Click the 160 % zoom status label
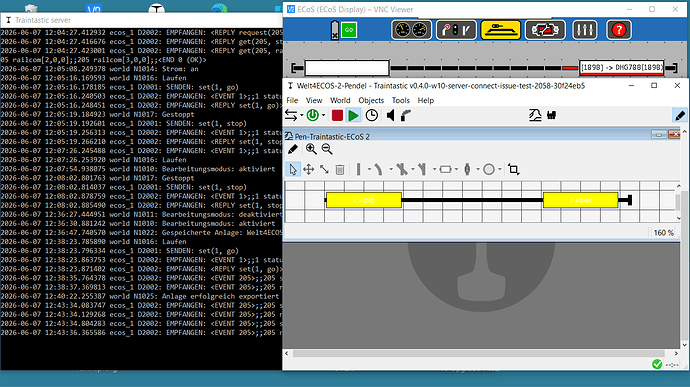 coord(663,233)
